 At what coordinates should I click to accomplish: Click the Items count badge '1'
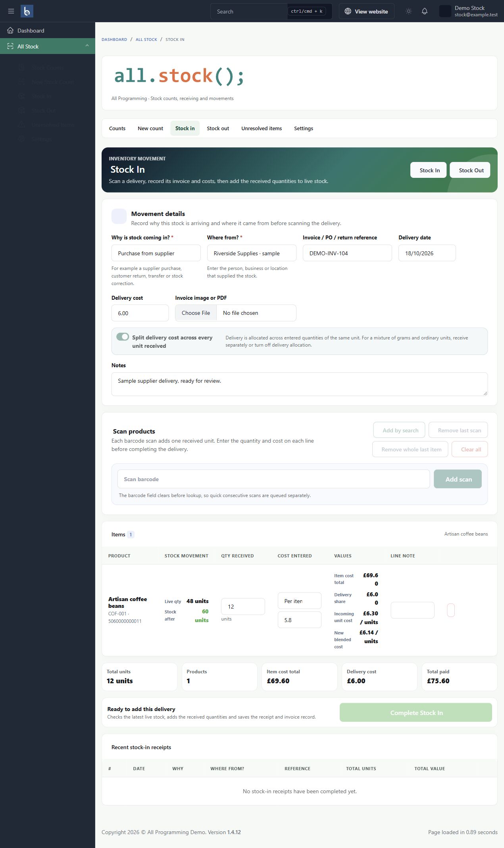131,534
